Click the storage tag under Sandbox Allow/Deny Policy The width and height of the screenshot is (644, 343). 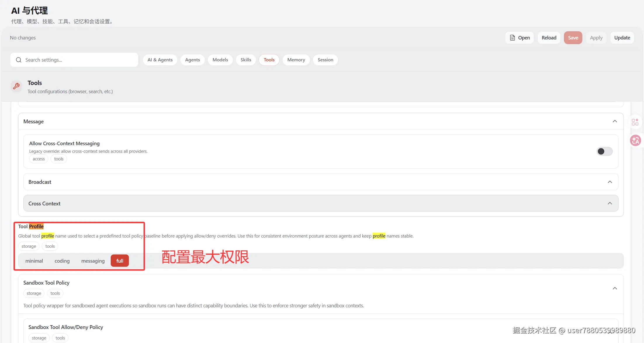point(39,338)
